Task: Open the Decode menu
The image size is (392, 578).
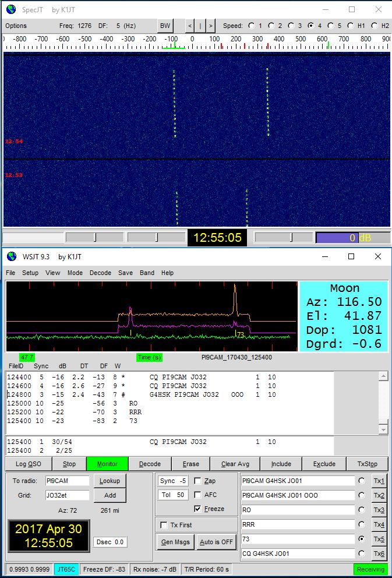Action: pyautogui.click(x=100, y=273)
